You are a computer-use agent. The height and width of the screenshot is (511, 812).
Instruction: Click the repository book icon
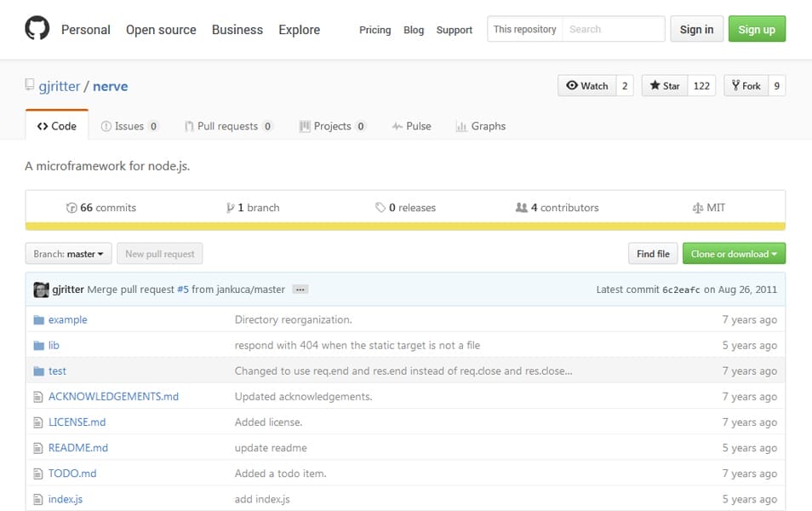pyautogui.click(x=30, y=86)
